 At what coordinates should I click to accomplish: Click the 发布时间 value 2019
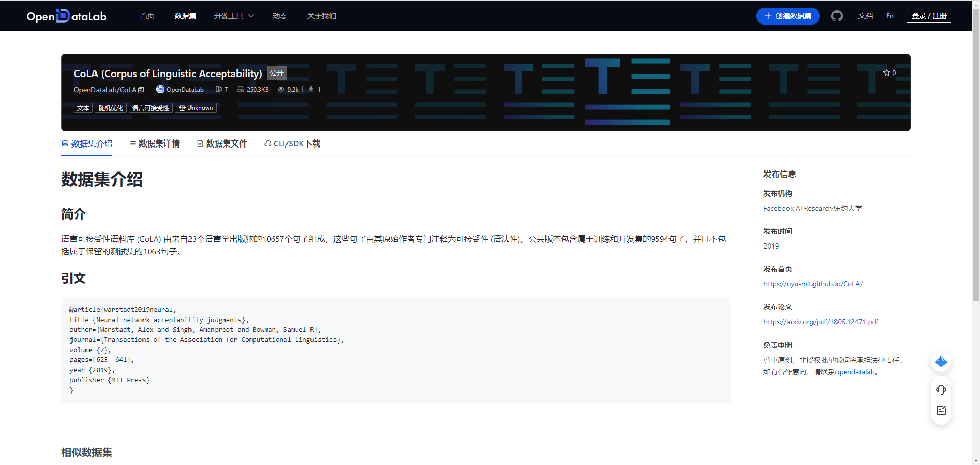tap(771, 246)
